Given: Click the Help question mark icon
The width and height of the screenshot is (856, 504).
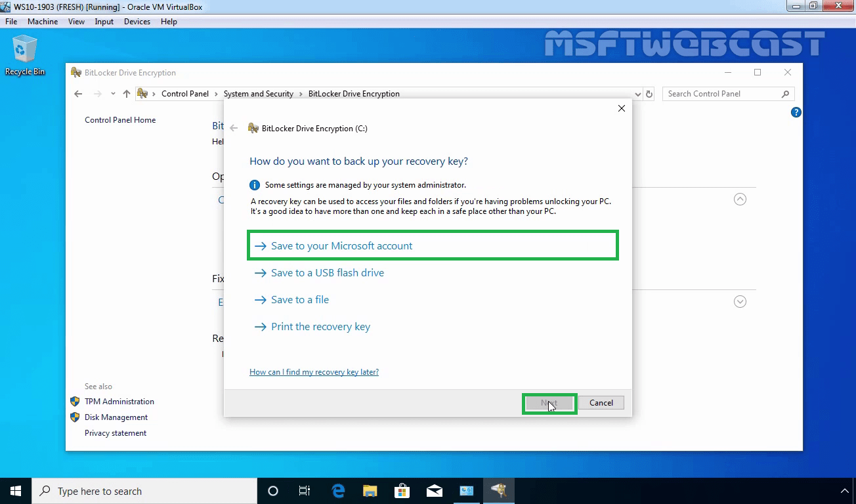Looking at the screenshot, I should [x=796, y=112].
